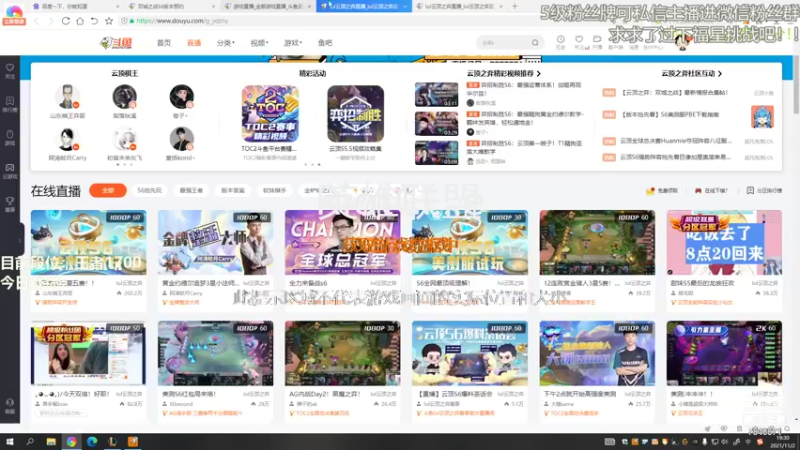Image resolution: width=800 pixels, height=450 pixels.
Task: Click the page vertical scrollbar
Action: point(796,87)
